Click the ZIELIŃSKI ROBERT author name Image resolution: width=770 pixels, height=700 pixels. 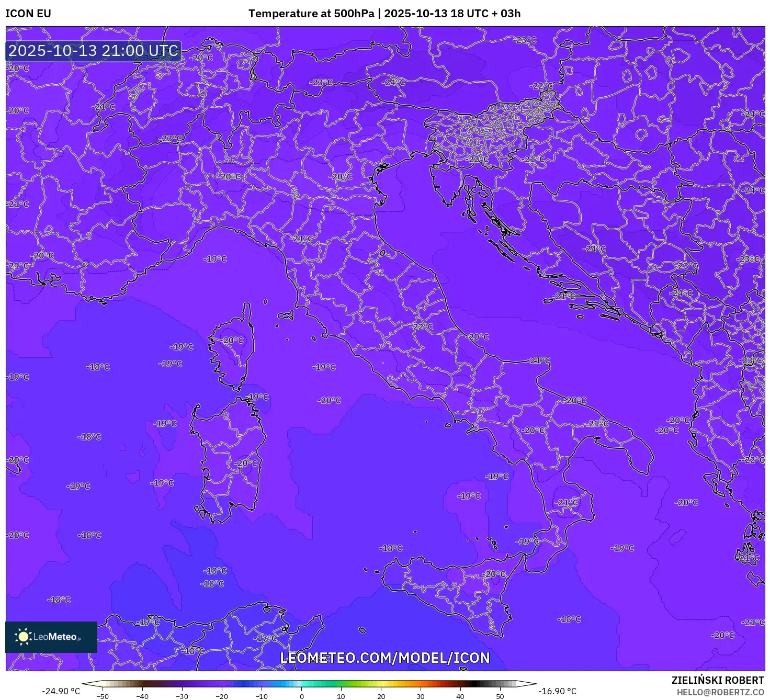[718, 680]
